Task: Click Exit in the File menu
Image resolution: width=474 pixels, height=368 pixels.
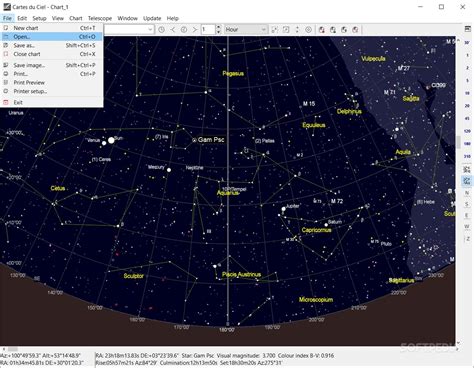Action: 18,102
